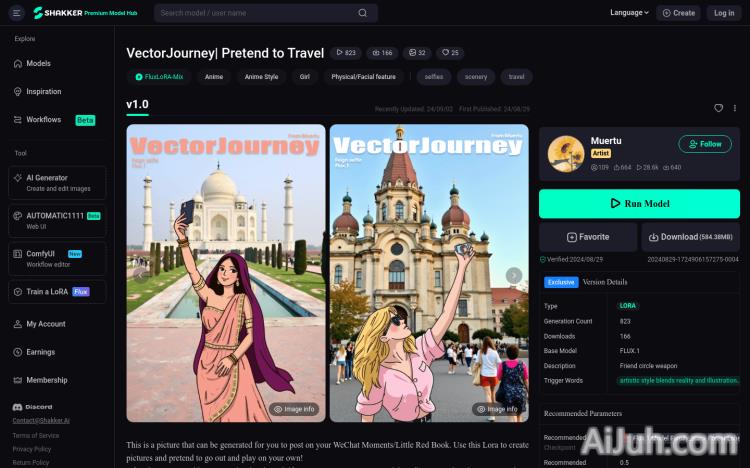Show Image Info on cathedral image

pyautogui.click(x=497, y=409)
